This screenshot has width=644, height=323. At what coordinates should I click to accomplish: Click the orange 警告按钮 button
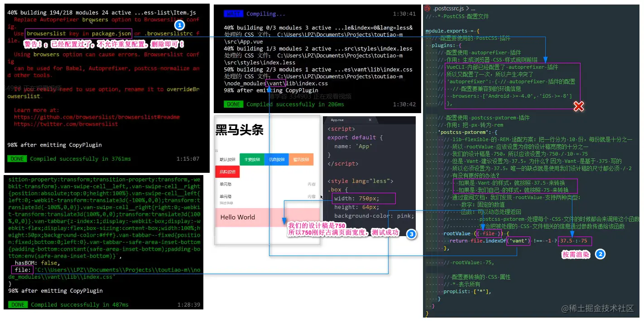click(x=301, y=159)
